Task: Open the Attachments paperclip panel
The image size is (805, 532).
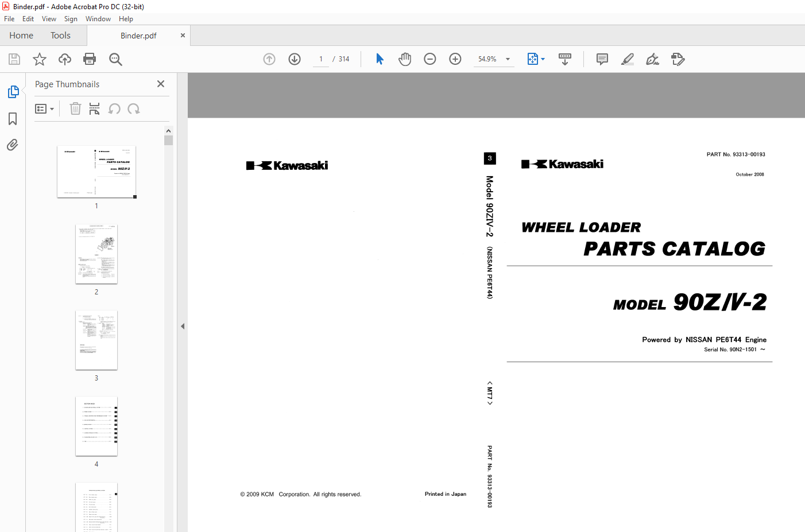Action: [x=13, y=145]
